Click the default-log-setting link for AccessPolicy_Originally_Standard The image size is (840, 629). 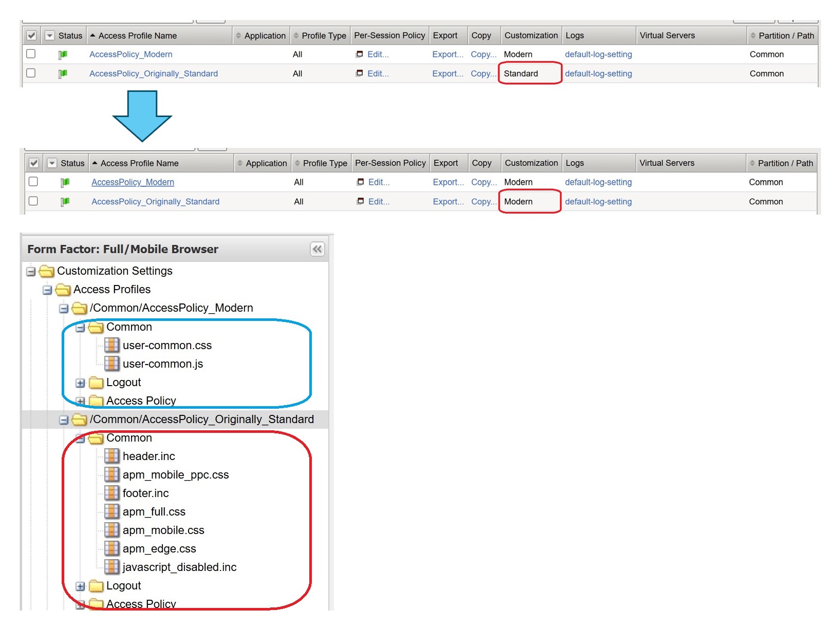[x=598, y=73]
